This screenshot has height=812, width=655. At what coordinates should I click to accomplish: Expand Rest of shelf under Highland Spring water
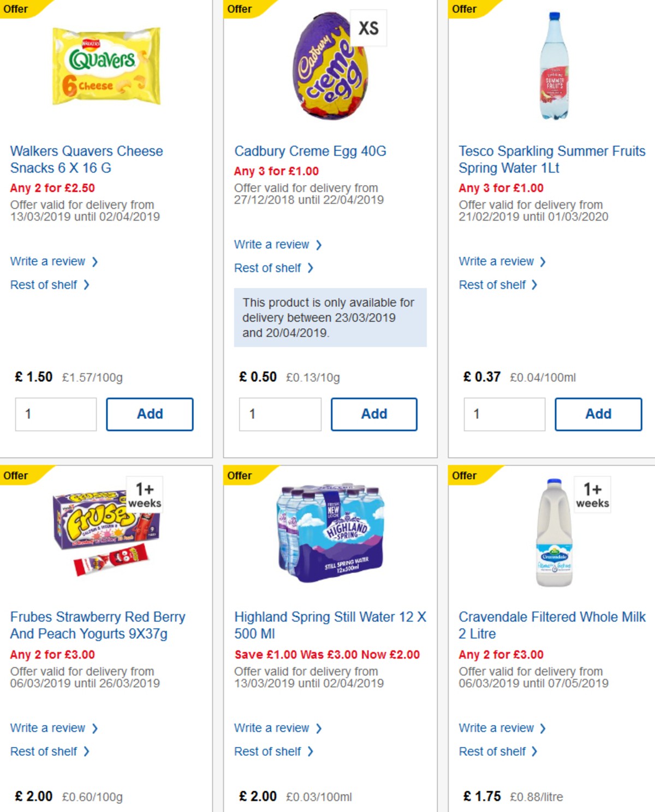pos(267,751)
